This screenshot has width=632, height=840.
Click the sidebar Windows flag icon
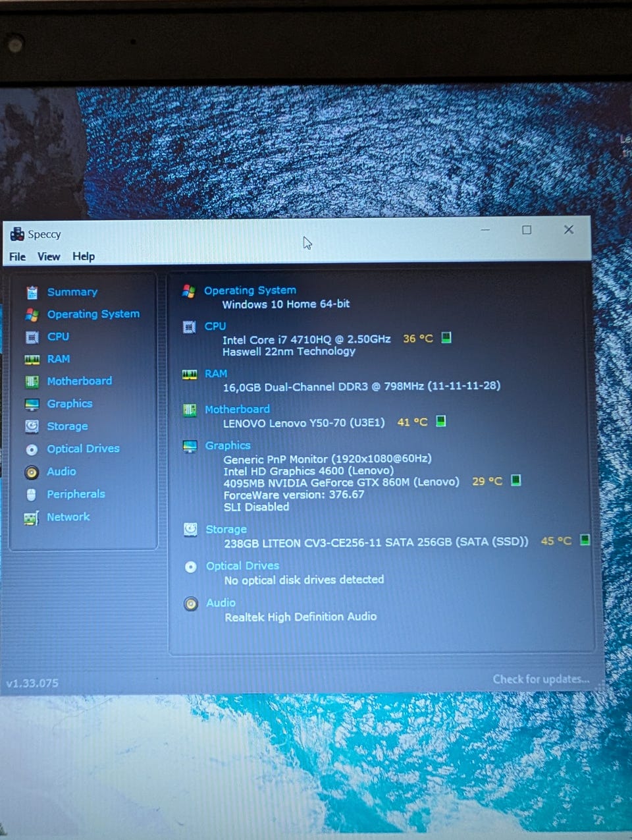(x=32, y=315)
